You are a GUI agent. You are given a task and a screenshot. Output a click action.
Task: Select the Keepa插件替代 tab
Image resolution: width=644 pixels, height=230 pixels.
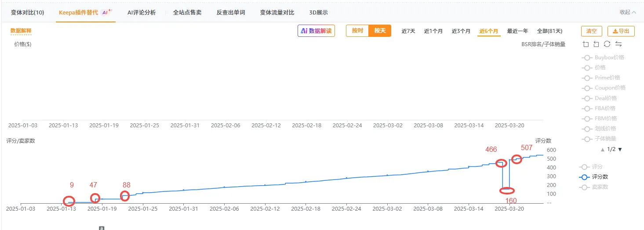(78, 12)
